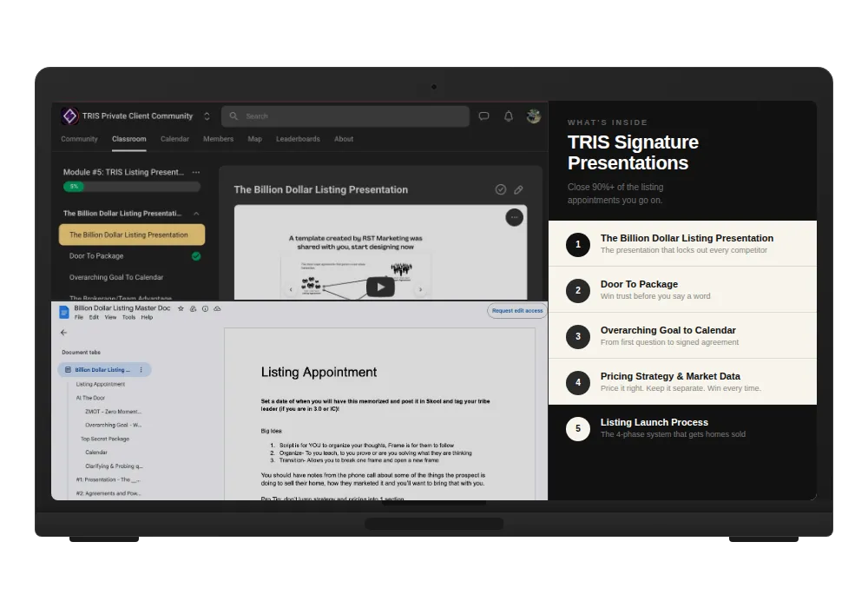Image resolution: width=868 pixels, height=608 pixels.
Task: Click Listing Launch Process title
Action: click(x=654, y=422)
